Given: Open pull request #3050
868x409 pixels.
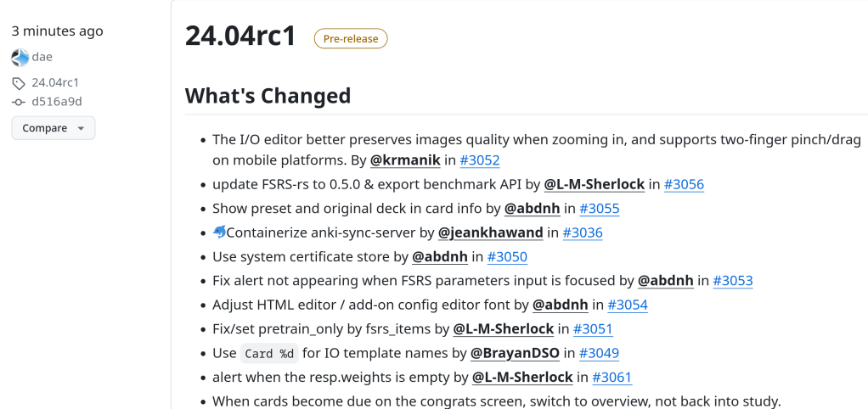Looking at the screenshot, I should point(507,256).
